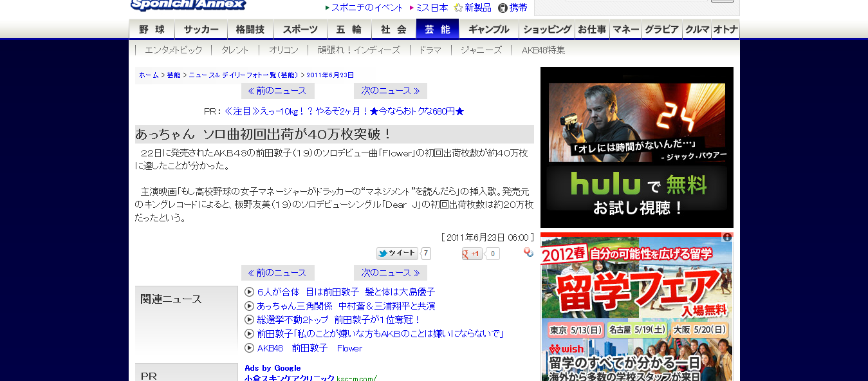Image resolution: width=868 pixels, height=381 pixels.
Task: Click the +1 count bubble 0
Action: [492, 254]
